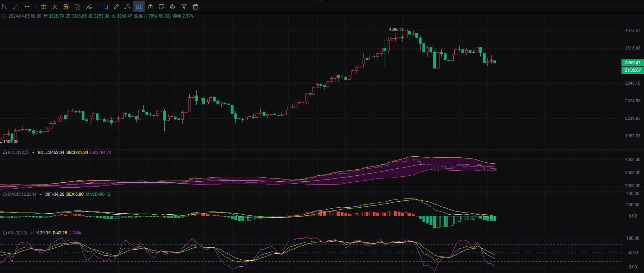Image resolution: width=644 pixels, height=273 pixels.
Task: Click the 3616.43 price axis label
Action: (632, 48)
